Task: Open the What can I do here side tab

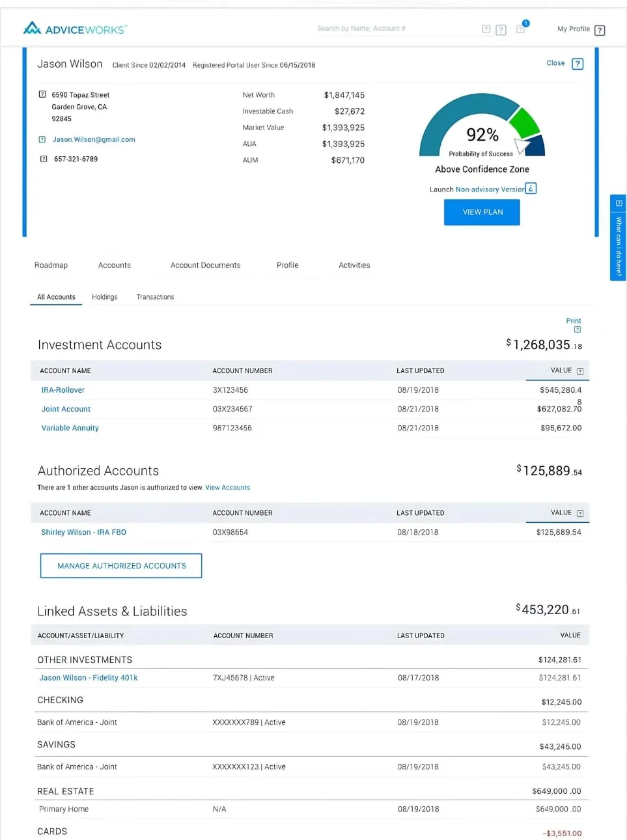Action: click(x=618, y=238)
